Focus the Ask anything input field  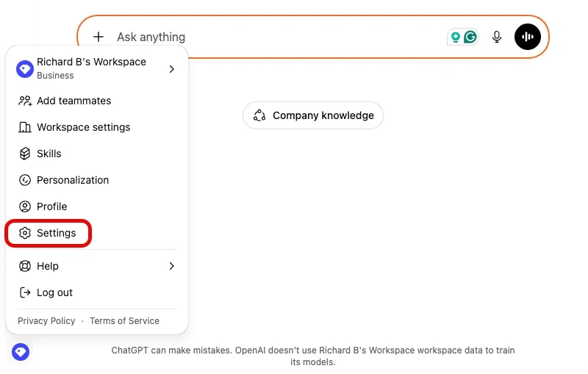[278, 37]
